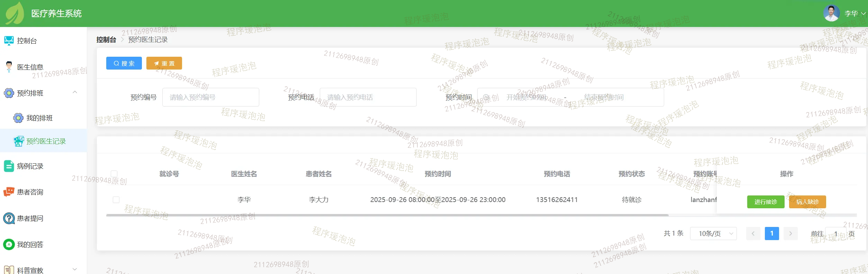This screenshot has width=868, height=274.
Task: Tick the checkbox for the 李大力 row
Action: 116,200
